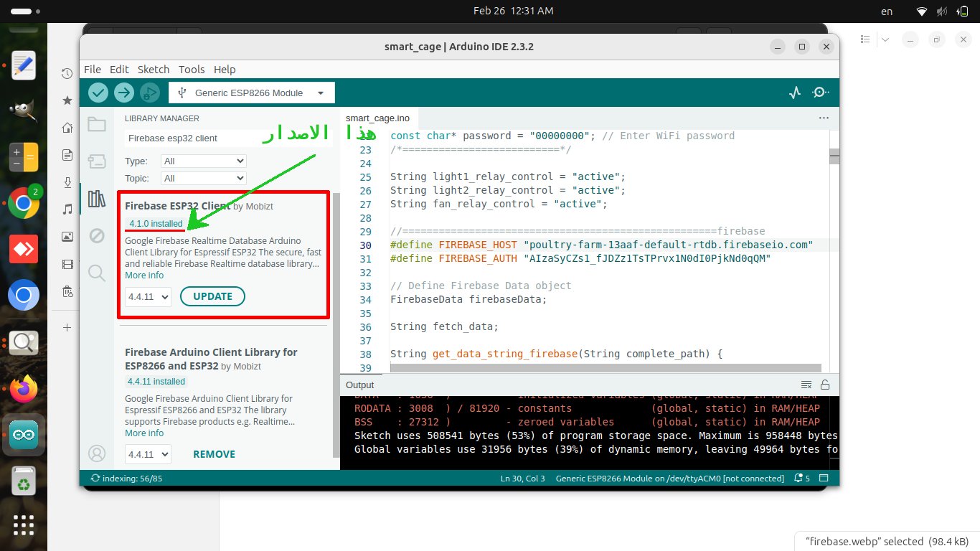Toggle the Library Manager sidebar icon

point(97,198)
